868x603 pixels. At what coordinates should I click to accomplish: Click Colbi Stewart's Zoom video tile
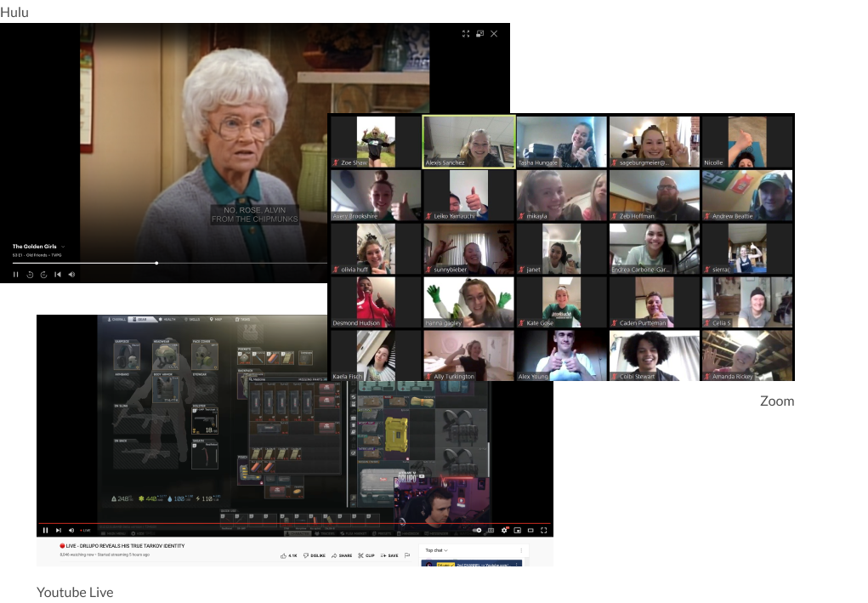click(x=655, y=356)
